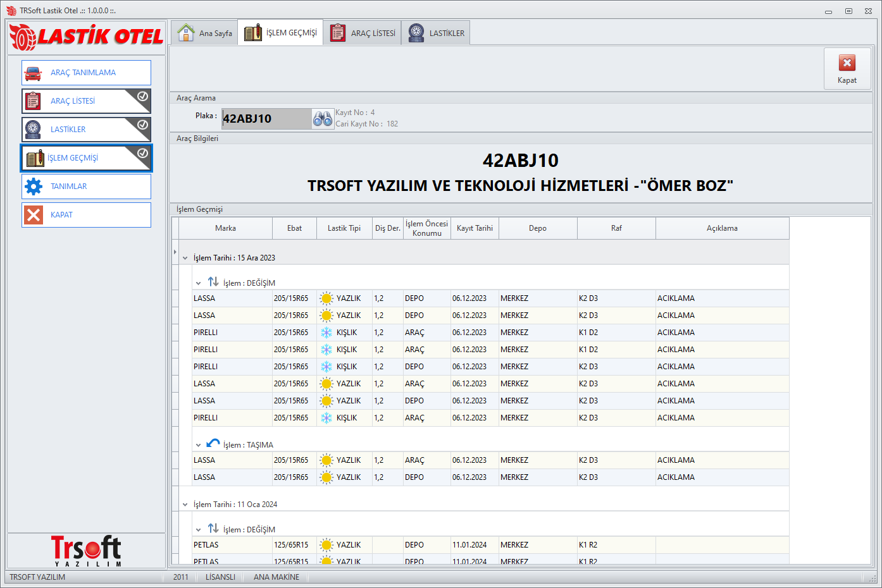Image resolution: width=882 pixels, height=588 pixels.
Task: Click the Cari Kayıt No value 182
Action: 392,124
